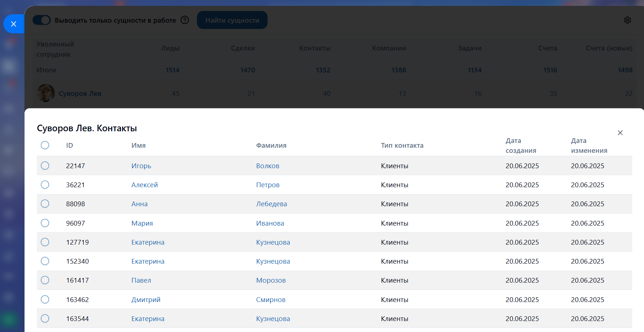
Task: Open the contact named Анна
Action: [x=140, y=204]
